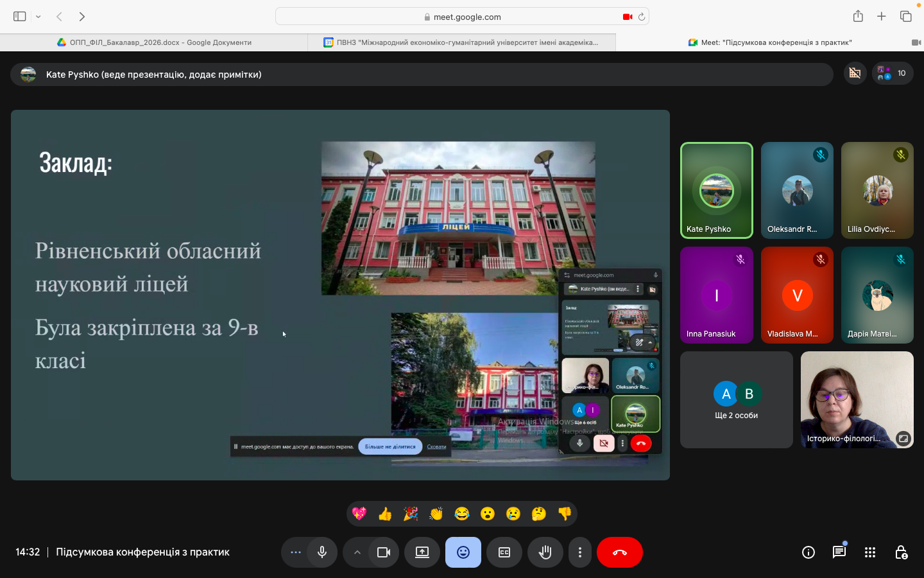Screen dimensions: 924x578
Task: Toggle the microphone button in Meet toolbar
Action: (322, 552)
